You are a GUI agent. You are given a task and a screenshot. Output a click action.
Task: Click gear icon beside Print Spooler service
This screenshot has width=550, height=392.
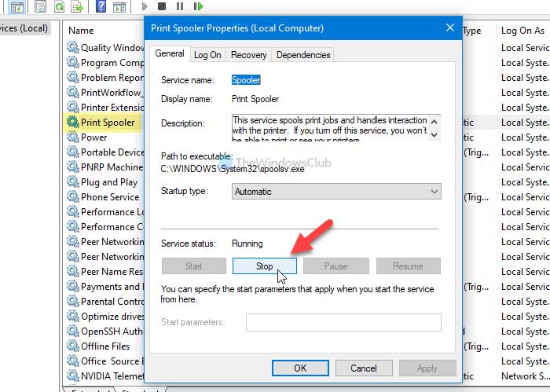(x=72, y=122)
